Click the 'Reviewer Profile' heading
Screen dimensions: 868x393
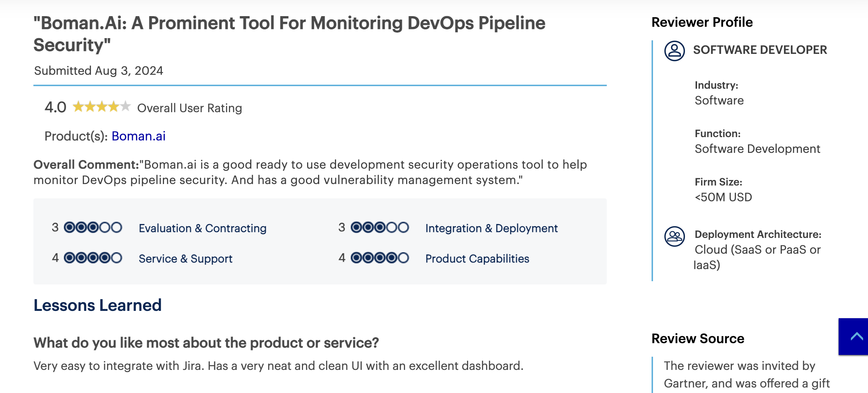tap(702, 22)
